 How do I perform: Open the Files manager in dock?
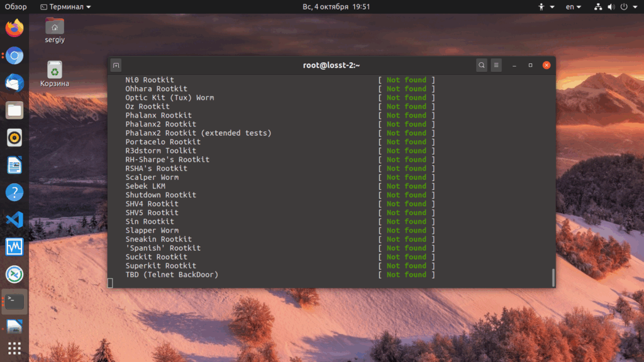[14, 111]
